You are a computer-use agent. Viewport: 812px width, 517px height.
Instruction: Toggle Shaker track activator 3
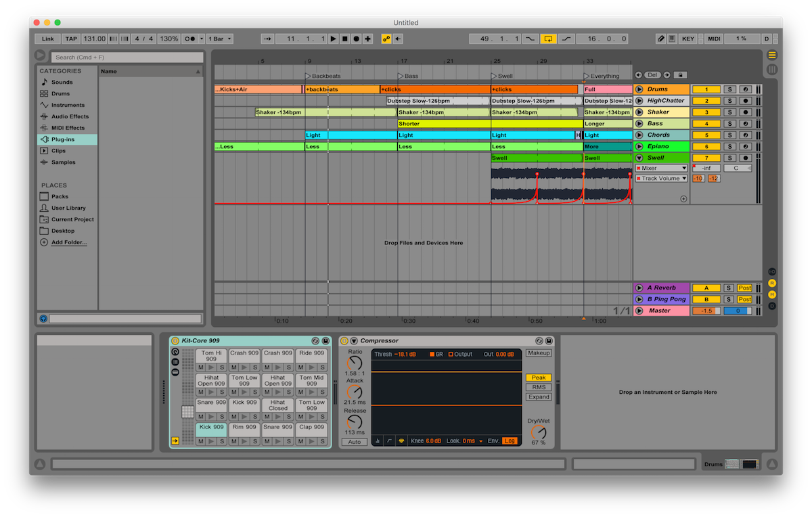click(706, 112)
